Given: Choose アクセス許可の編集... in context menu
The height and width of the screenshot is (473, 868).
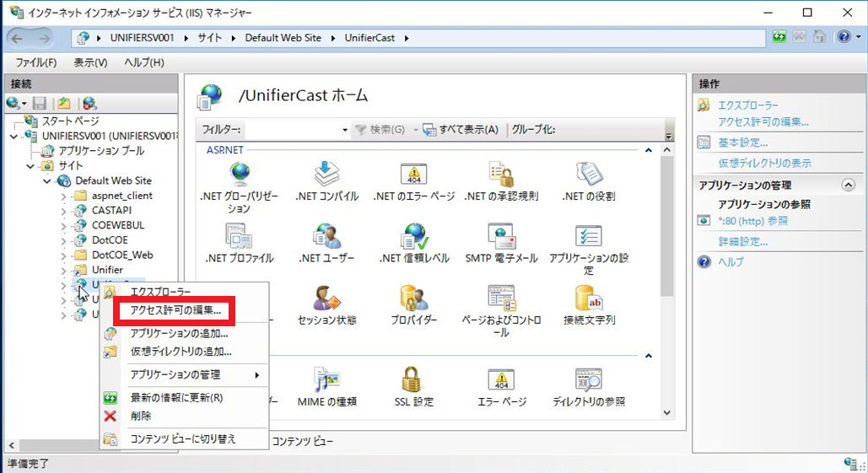Looking at the screenshot, I should 175,310.
